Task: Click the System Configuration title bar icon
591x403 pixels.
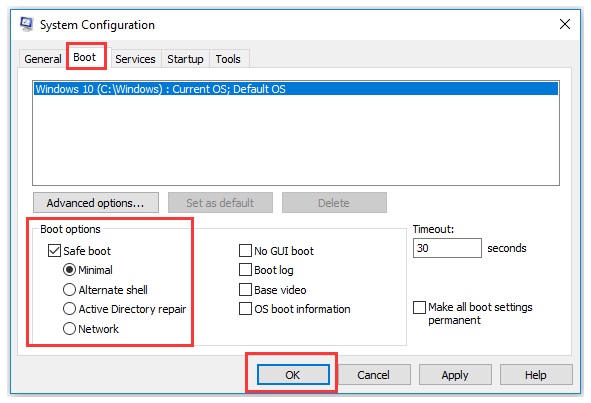Action: [x=26, y=25]
